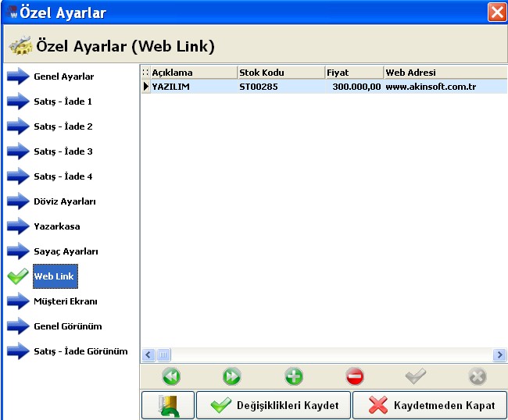Click the blue arrow next to Genel Ayarlar
The image size is (508, 420).
pos(18,77)
